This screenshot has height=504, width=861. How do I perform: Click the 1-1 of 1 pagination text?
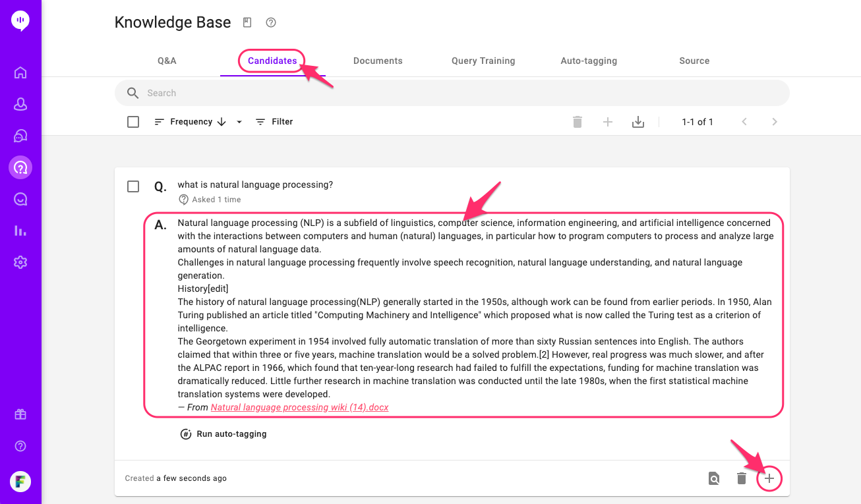[698, 122]
